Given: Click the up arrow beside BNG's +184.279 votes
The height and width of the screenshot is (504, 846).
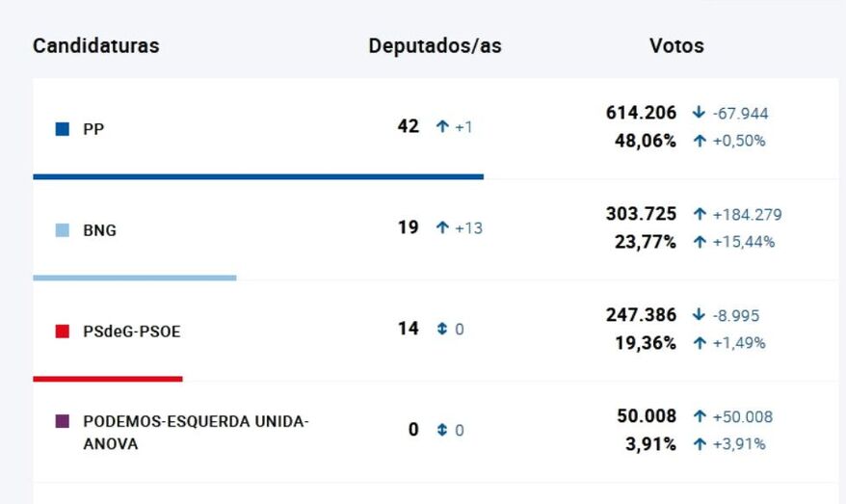Looking at the screenshot, I should [x=699, y=214].
